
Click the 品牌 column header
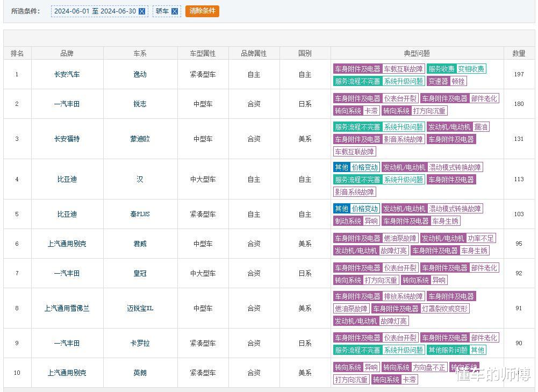click(x=67, y=53)
